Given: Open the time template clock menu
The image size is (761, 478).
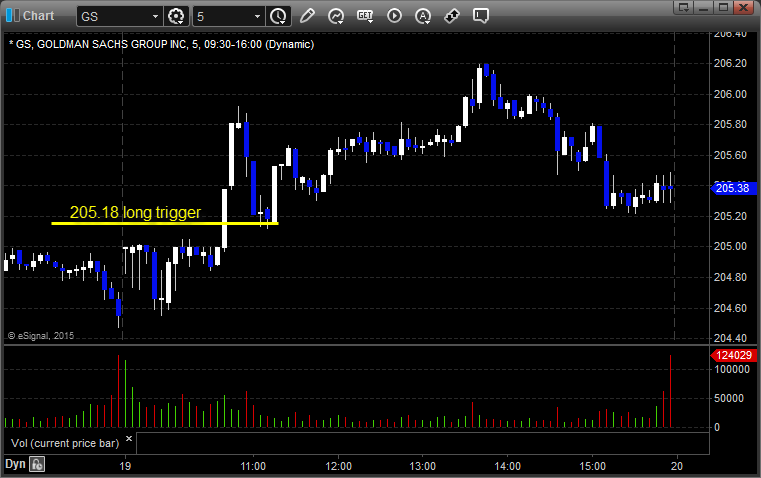Looking at the screenshot, I should (x=278, y=16).
